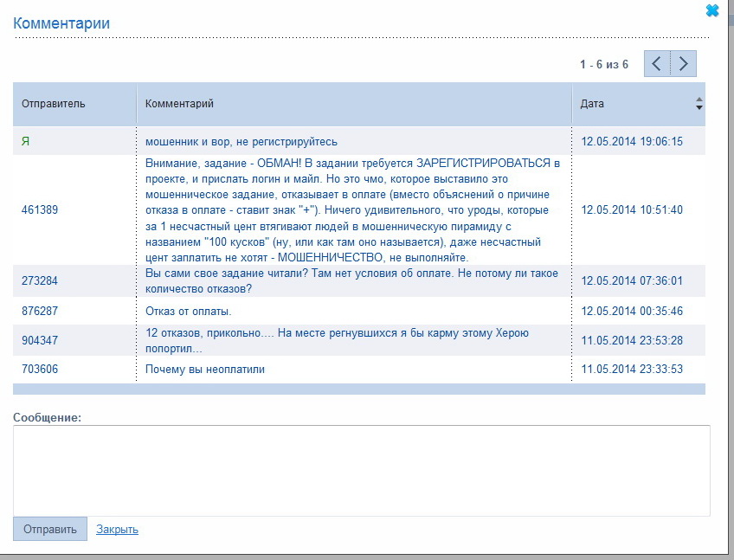This screenshot has height=560, width=734.
Task: Click date 12.05.2014 19:06:15
Action: (x=632, y=141)
